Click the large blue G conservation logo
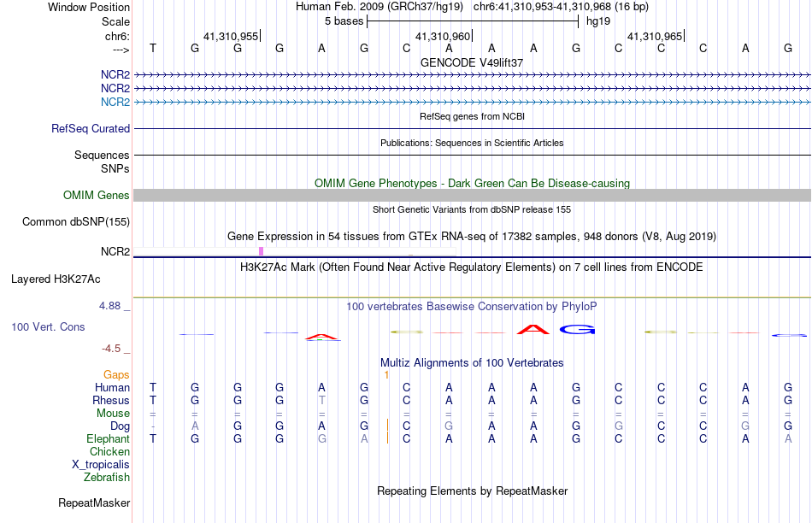The image size is (812, 523). point(577,329)
